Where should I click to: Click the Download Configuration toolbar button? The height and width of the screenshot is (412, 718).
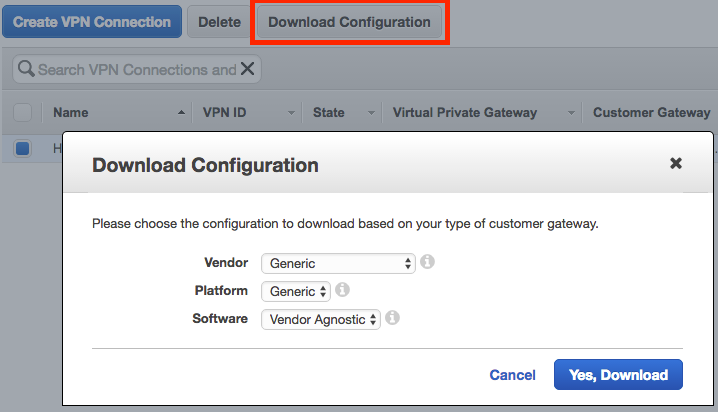click(349, 22)
